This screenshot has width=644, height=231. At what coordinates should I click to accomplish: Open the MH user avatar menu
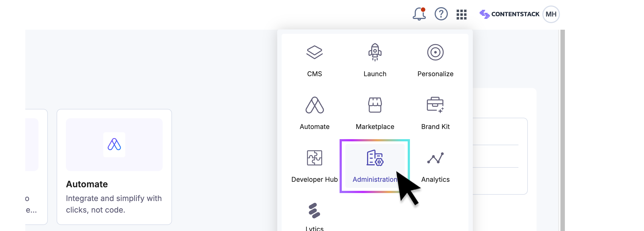(551, 14)
